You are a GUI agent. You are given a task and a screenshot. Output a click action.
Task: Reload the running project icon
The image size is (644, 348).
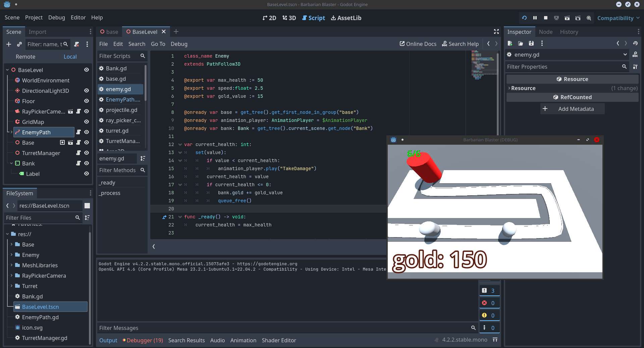pos(524,18)
